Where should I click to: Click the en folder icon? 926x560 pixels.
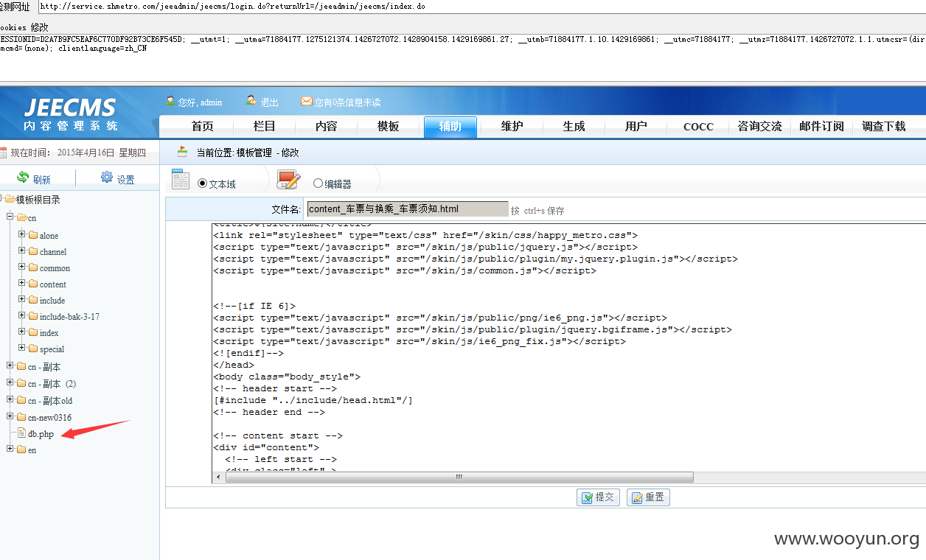tap(21, 449)
